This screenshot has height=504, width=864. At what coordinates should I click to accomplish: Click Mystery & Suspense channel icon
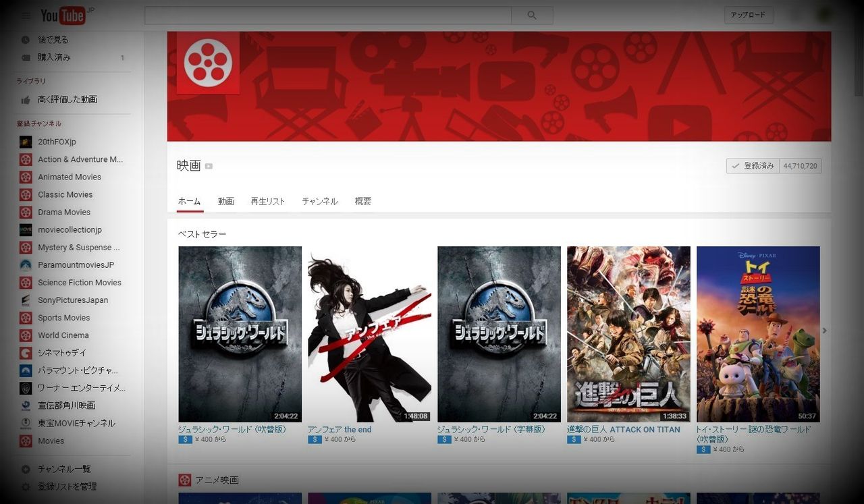(x=26, y=247)
